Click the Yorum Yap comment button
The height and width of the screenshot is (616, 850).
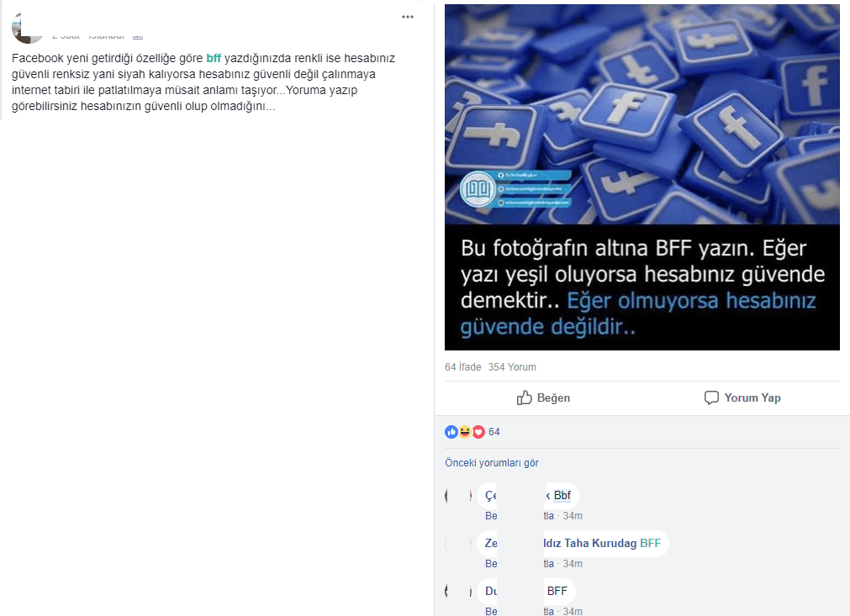742,398
